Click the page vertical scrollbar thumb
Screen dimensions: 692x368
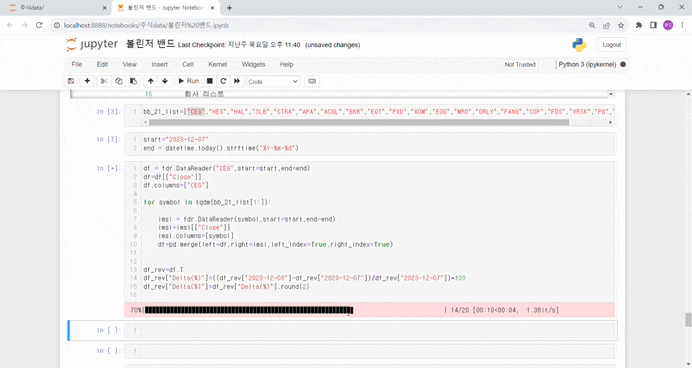[688, 320]
